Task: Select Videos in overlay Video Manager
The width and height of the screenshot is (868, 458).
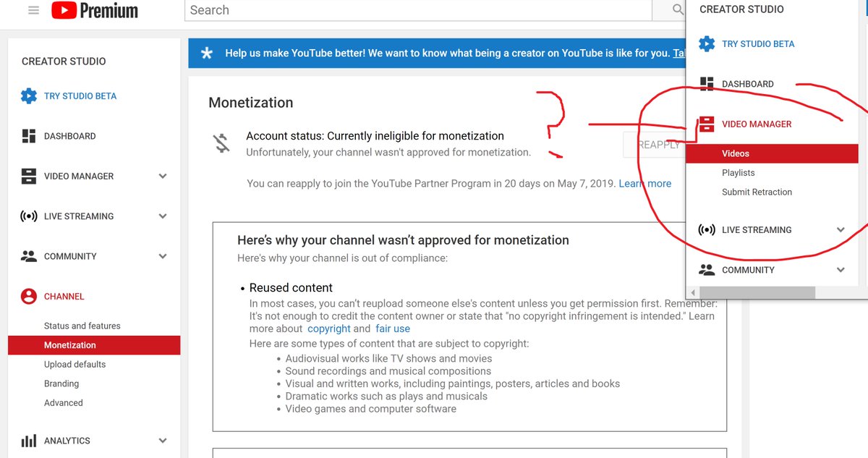Action: [772, 153]
